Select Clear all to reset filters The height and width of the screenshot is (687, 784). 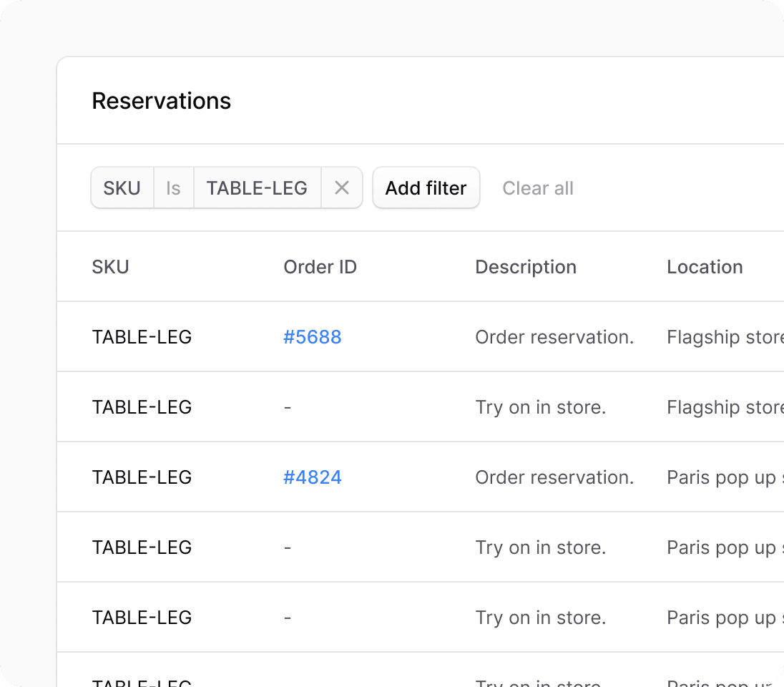click(x=538, y=187)
